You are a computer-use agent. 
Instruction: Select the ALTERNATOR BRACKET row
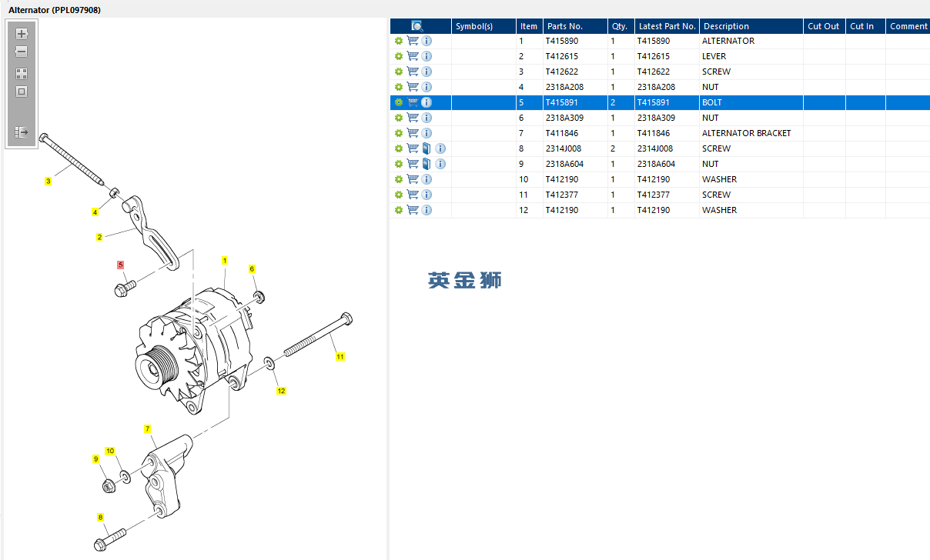660,133
